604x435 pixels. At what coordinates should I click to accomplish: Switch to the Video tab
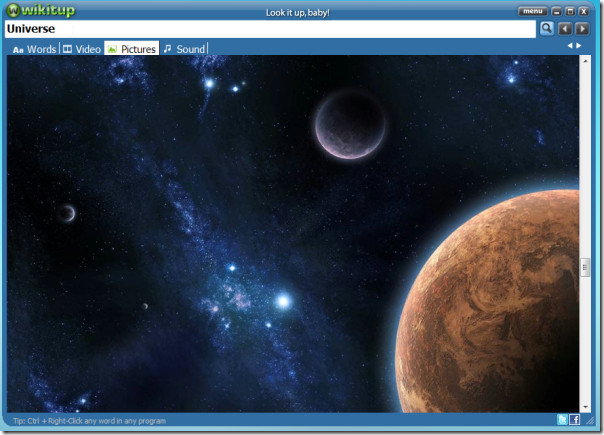pyautogui.click(x=82, y=49)
